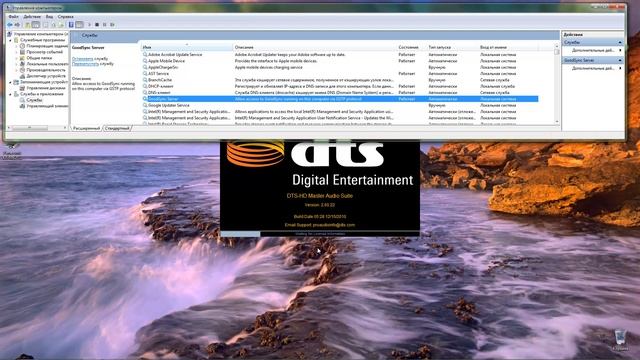Click the Остановить службу link
The width and height of the screenshot is (640, 360).
(x=83, y=59)
